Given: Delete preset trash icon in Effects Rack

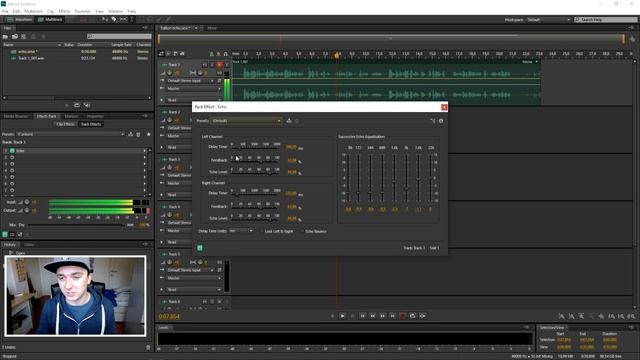Looking at the screenshot, I should click(x=138, y=134).
